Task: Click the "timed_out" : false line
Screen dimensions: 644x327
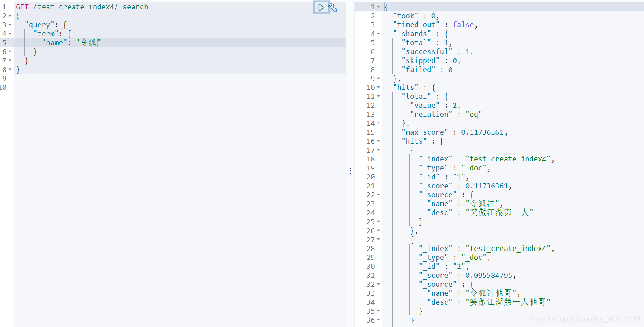Action: click(x=435, y=25)
